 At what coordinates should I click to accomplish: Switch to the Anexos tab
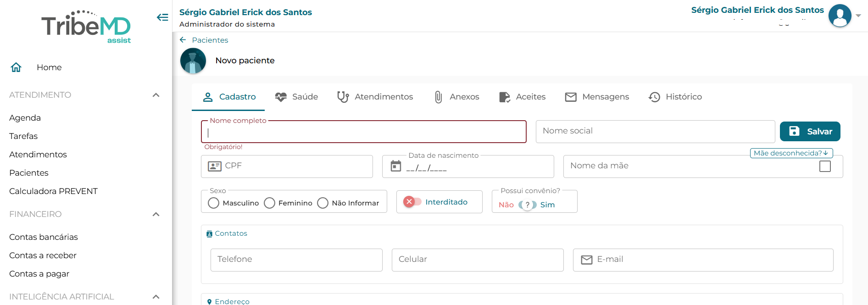(x=456, y=97)
